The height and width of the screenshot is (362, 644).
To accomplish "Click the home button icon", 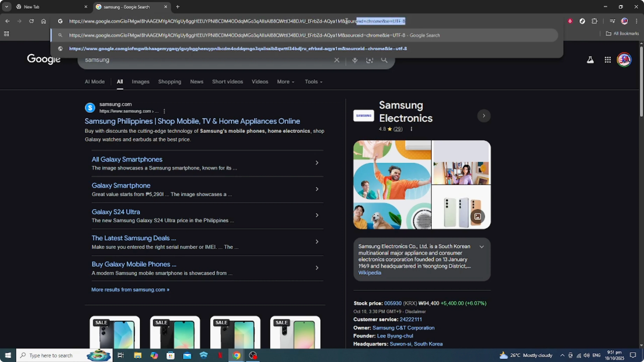I will pos(44,21).
